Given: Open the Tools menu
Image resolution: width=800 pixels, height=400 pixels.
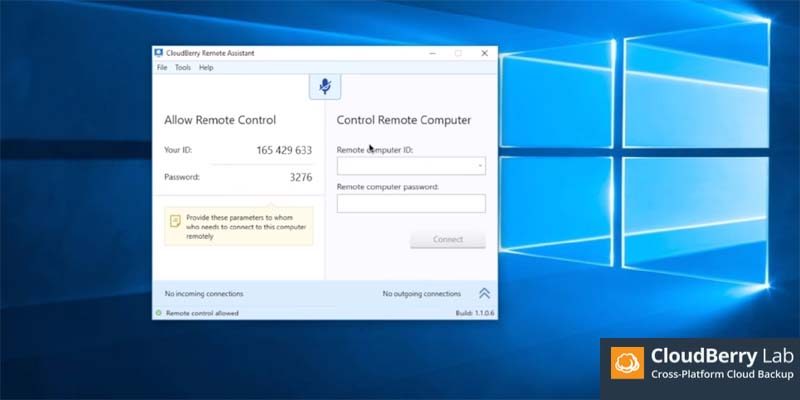Looking at the screenshot, I should coord(183,68).
